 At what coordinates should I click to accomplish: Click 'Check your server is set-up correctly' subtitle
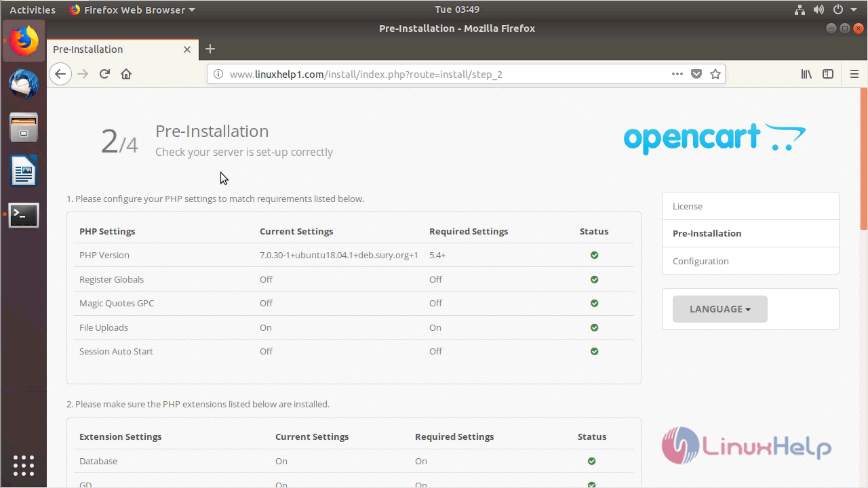pyautogui.click(x=244, y=152)
